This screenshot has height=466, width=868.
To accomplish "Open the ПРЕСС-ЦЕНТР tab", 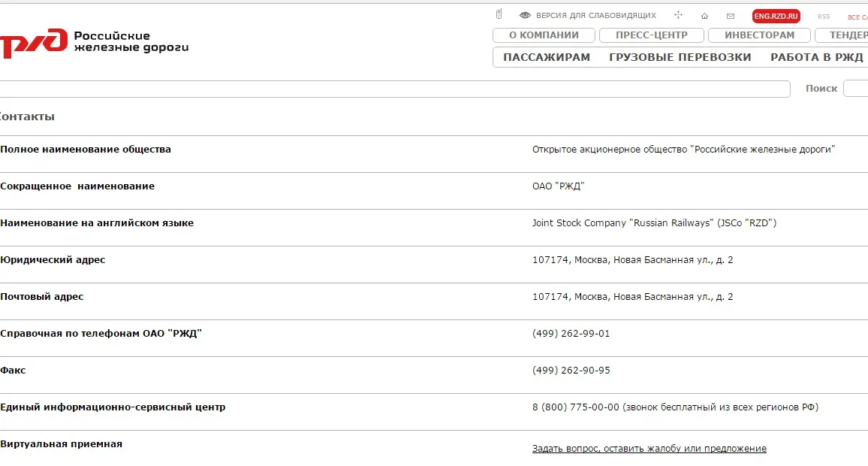I will [x=652, y=35].
